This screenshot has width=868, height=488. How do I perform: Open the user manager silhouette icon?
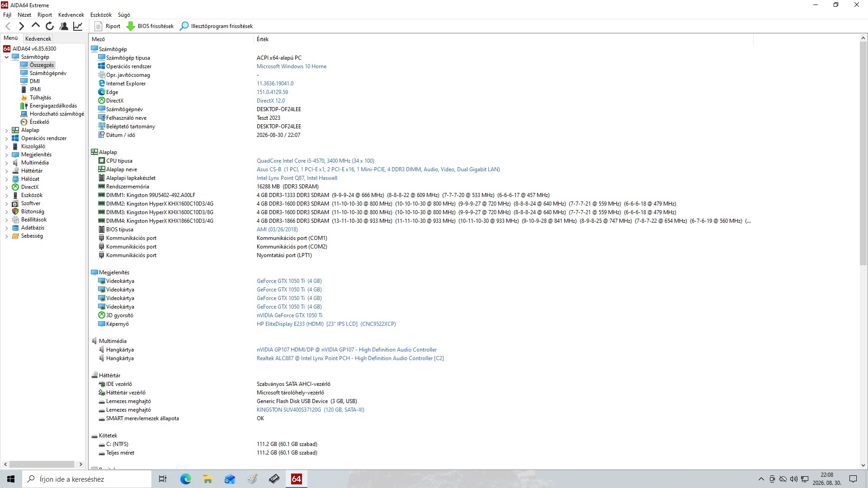[x=64, y=26]
